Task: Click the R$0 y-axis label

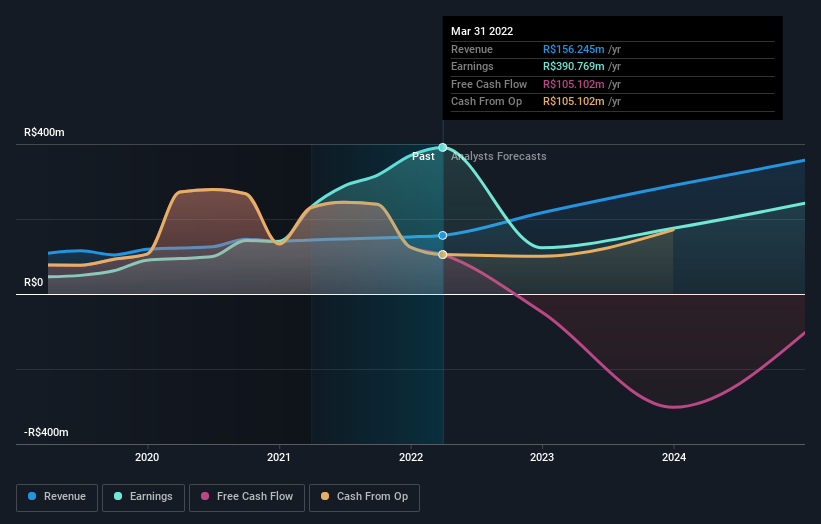Action: 34,283
